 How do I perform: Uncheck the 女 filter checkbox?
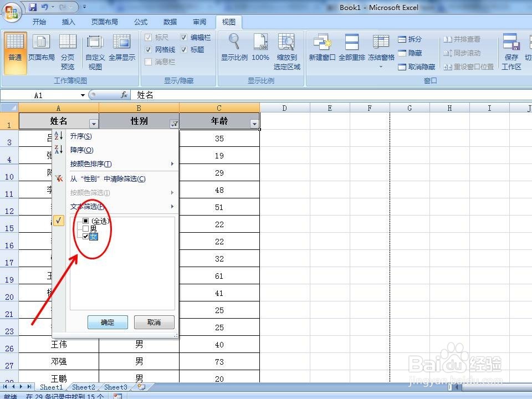(86, 237)
